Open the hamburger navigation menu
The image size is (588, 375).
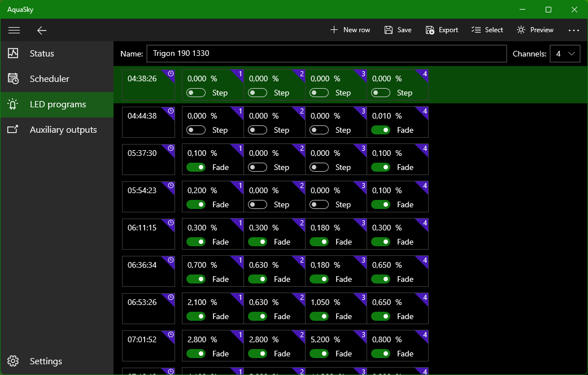click(x=14, y=30)
